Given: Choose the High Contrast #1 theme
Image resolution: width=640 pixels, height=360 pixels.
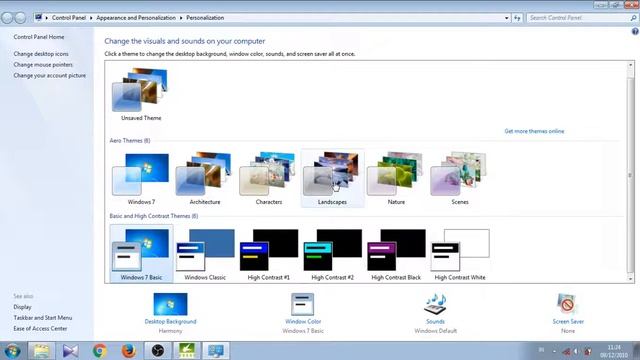Looking at the screenshot, I should click(x=269, y=254).
